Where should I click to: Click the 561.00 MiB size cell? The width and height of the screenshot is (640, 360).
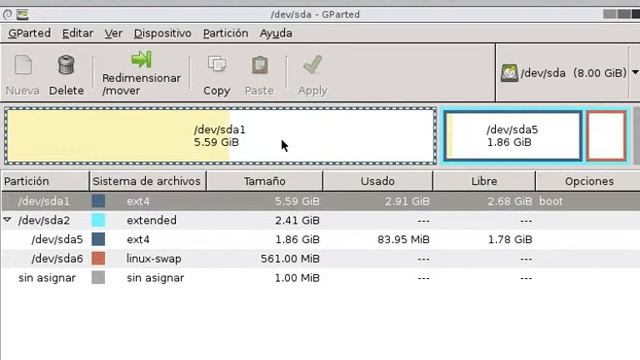coord(290,258)
